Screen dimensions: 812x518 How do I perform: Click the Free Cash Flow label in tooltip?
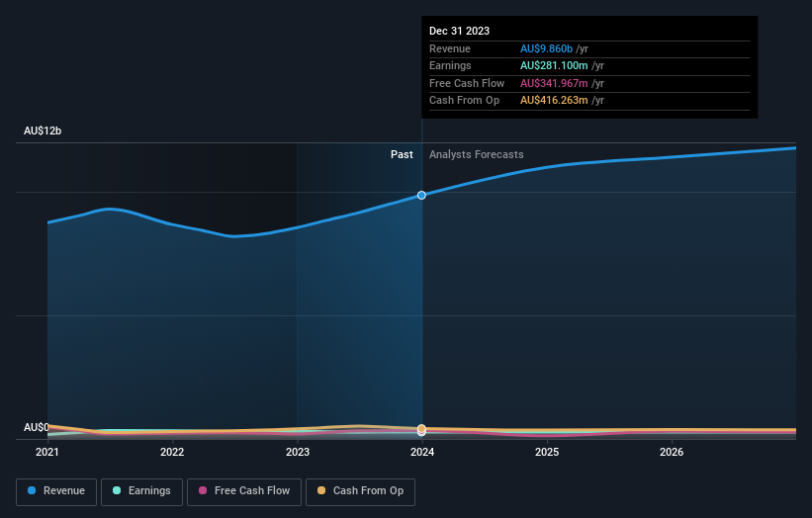467,83
